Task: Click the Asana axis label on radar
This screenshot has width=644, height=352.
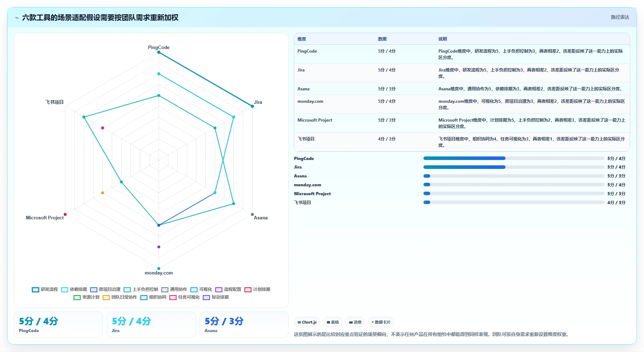Action: 261,218
